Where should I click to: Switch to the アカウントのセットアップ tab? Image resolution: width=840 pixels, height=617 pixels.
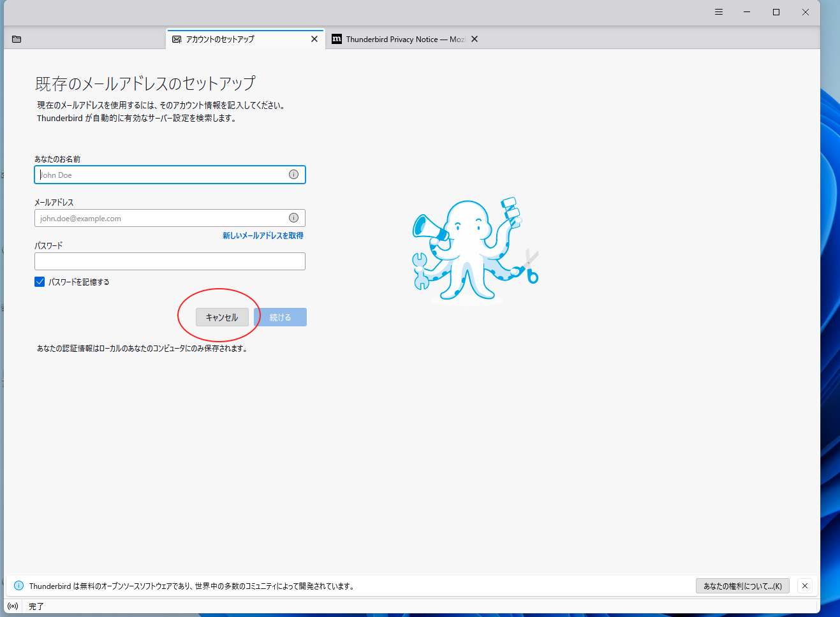(x=236, y=39)
